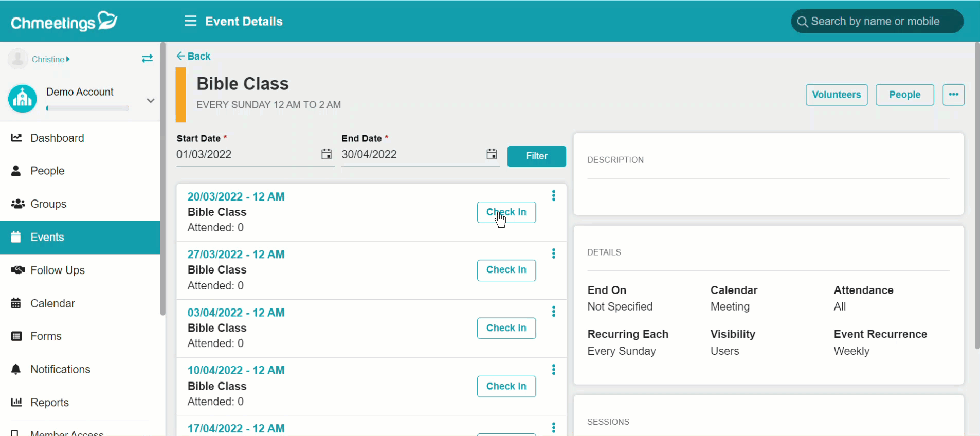This screenshot has width=980, height=436.
Task: Click the Filter button
Action: (x=536, y=156)
